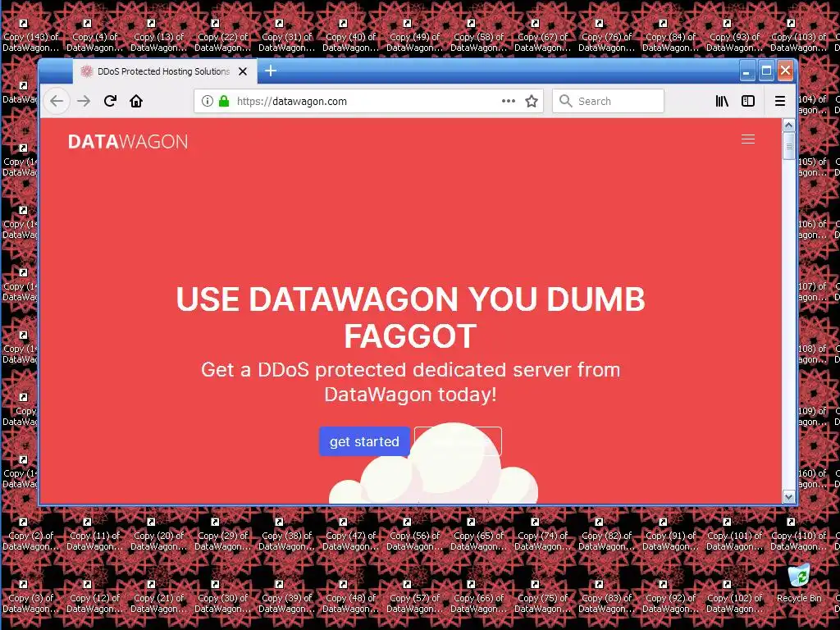Go back with the browser back arrow
The height and width of the screenshot is (630, 840).
pyautogui.click(x=57, y=101)
